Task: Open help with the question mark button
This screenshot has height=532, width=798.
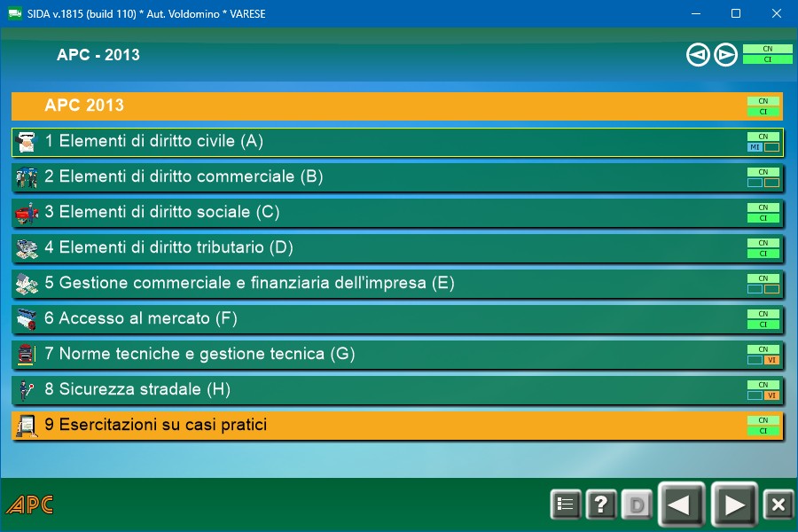Action: [600, 505]
